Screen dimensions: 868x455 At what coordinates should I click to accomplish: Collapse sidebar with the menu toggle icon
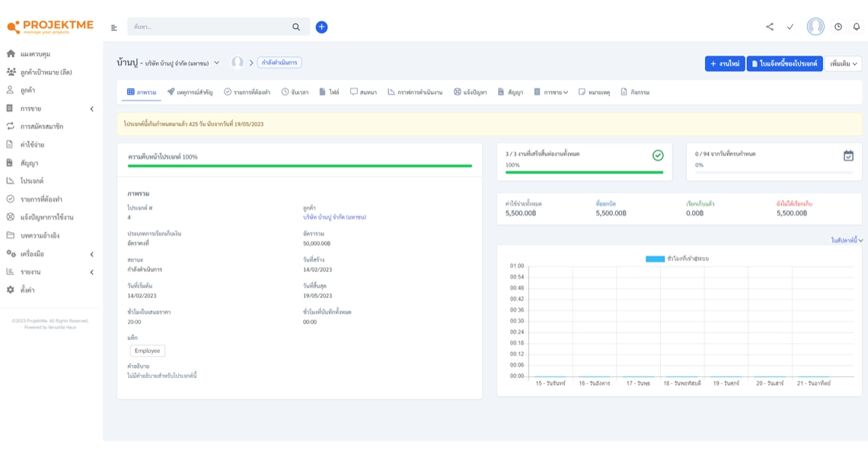point(114,27)
